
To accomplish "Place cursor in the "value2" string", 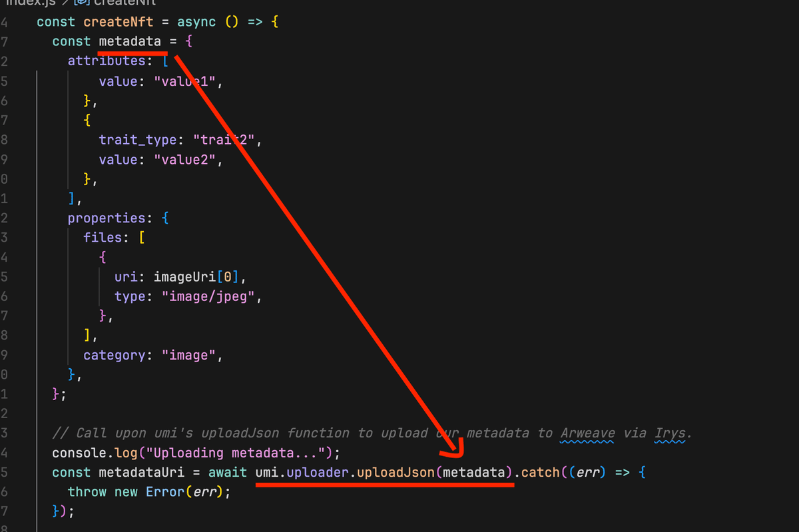I will click(x=186, y=160).
